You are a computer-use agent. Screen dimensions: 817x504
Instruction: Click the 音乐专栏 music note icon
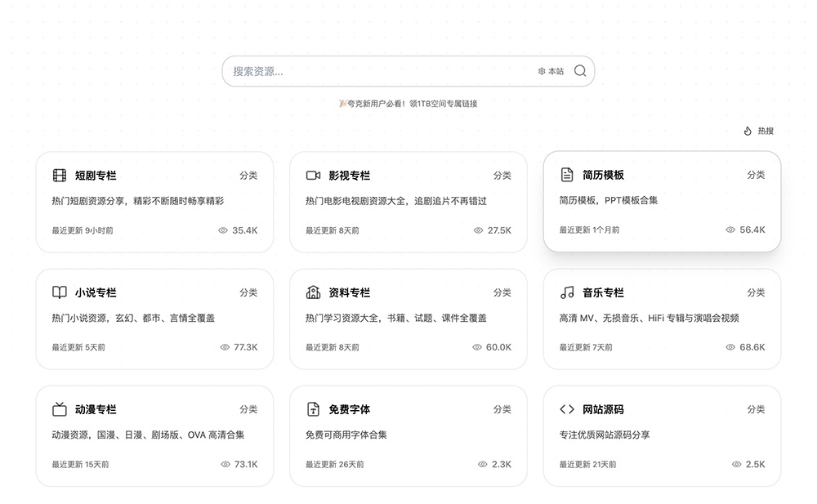pyautogui.click(x=568, y=292)
